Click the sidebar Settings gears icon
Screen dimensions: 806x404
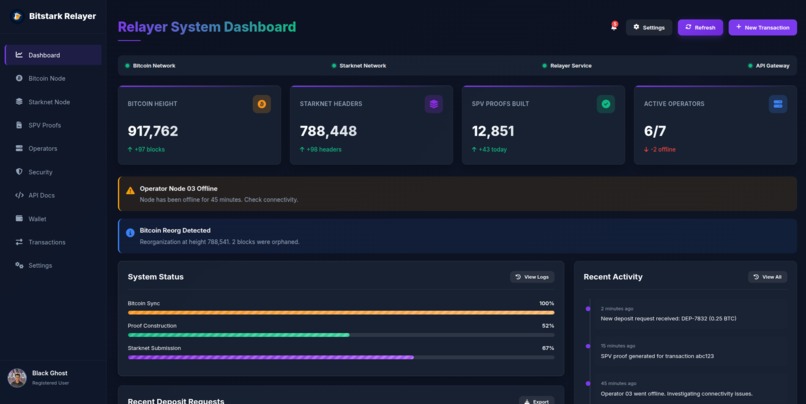[x=19, y=265]
